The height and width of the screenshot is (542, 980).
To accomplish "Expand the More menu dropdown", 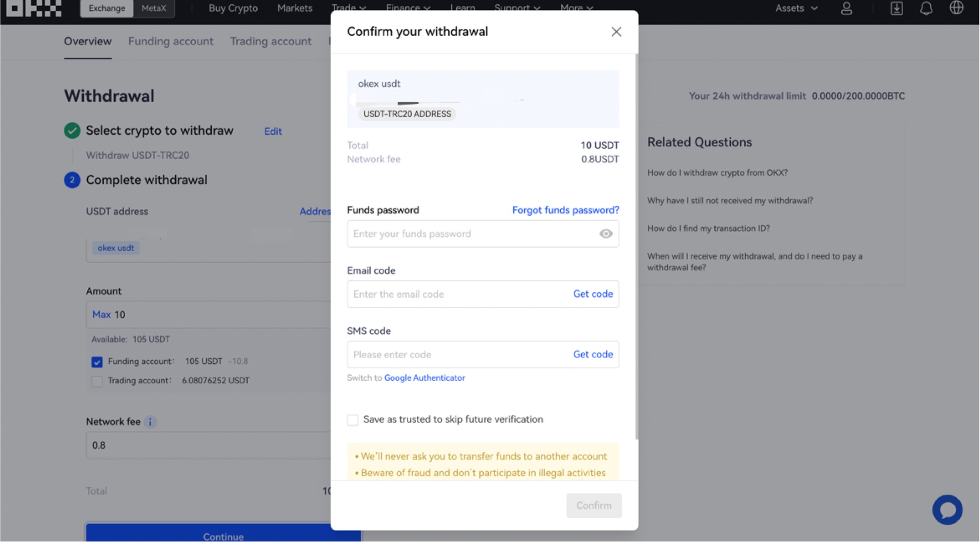I will point(577,8).
